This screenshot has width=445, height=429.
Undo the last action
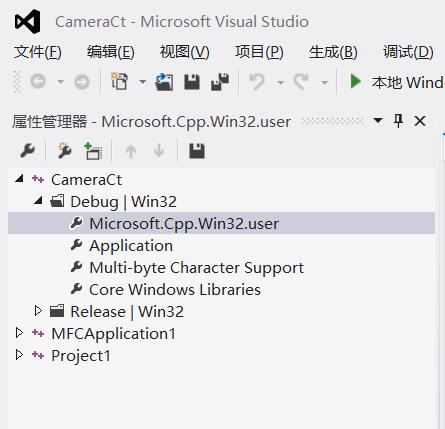(257, 82)
